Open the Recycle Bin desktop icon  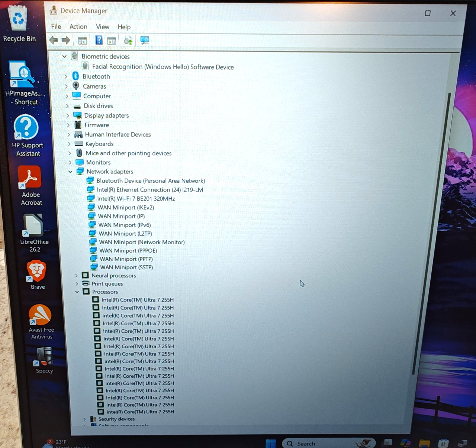point(19,23)
